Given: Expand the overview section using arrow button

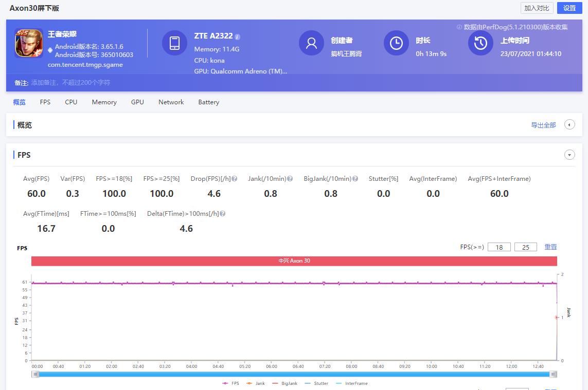Looking at the screenshot, I should tap(569, 125).
